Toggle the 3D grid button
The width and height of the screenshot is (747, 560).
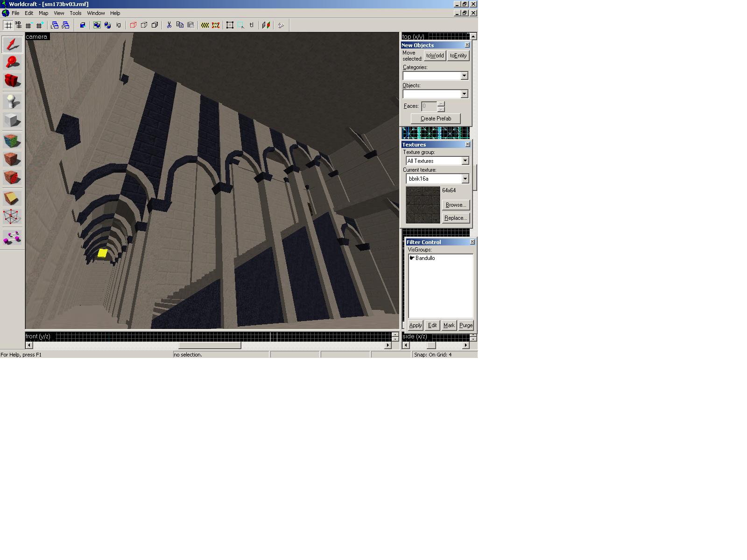click(x=19, y=25)
